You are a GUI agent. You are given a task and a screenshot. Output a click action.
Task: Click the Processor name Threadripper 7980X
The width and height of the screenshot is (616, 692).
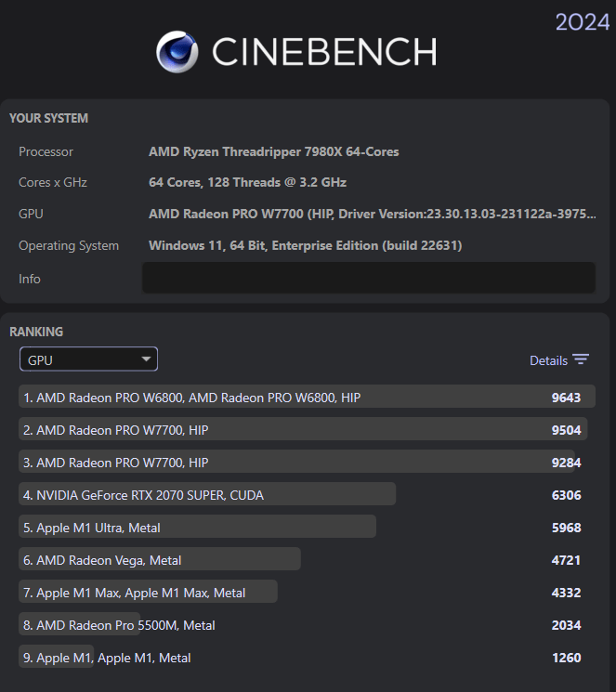click(274, 151)
